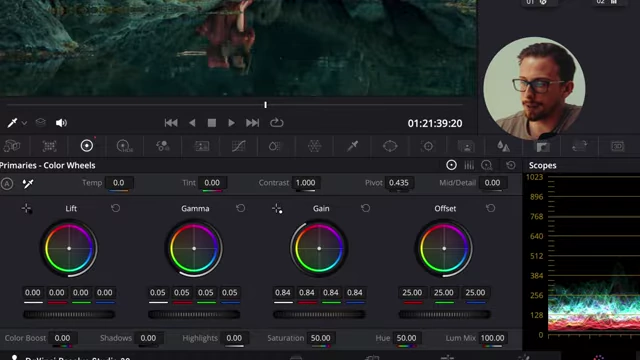Click the Gain master wheel slider
Image resolution: width=640 pixels, height=360 pixels.
319,314
